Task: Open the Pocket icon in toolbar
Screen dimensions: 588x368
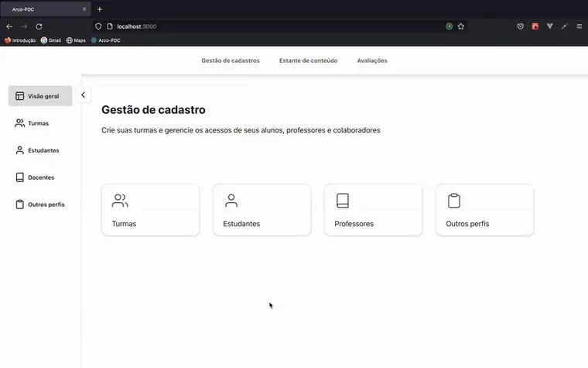Action: click(x=520, y=26)
